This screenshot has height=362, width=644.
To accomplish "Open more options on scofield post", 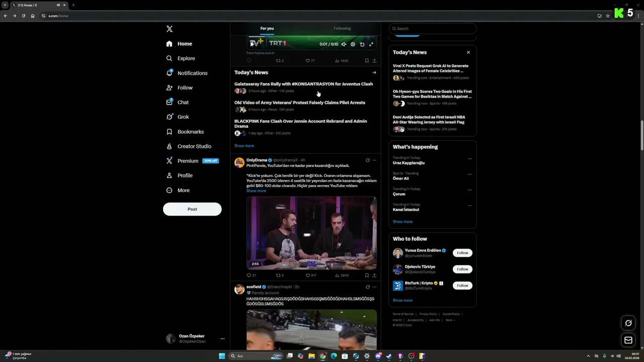I will (374, 287).
